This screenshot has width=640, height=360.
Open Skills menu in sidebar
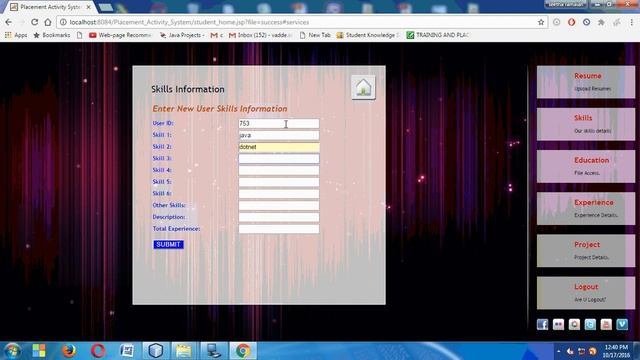coord(586,124)
